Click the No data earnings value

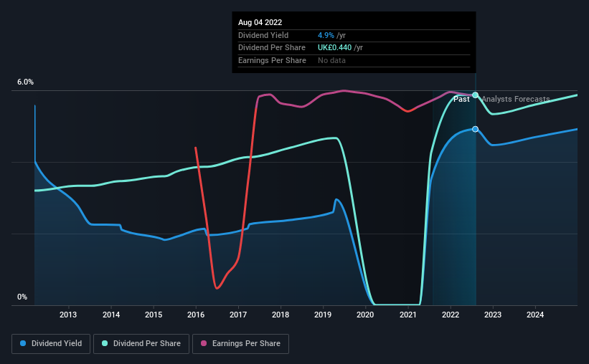coord(331,60)
